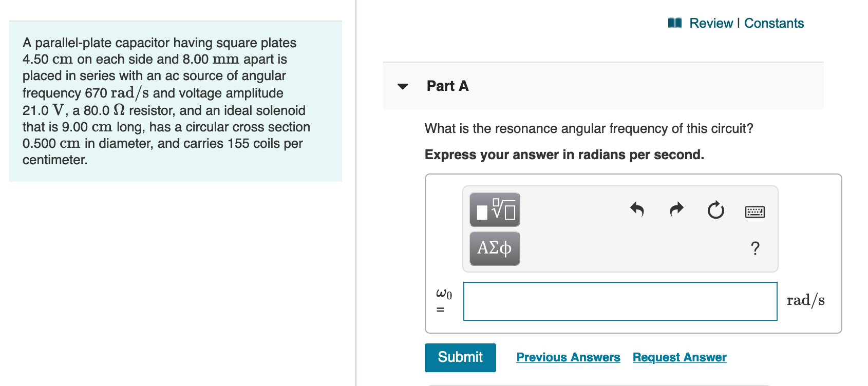Click inside the ω0 answer input box
The height and width of the screenshot is (386, 868).
pos(620,301)
